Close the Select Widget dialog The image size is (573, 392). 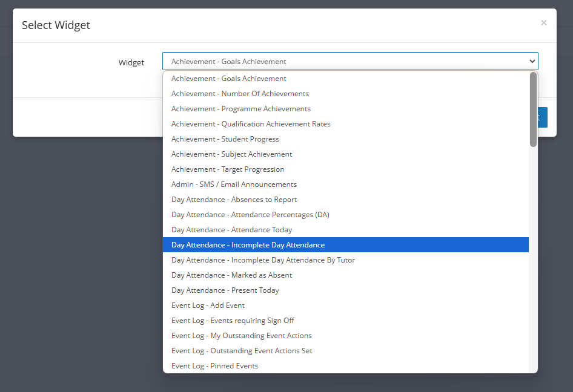point(543,23)
